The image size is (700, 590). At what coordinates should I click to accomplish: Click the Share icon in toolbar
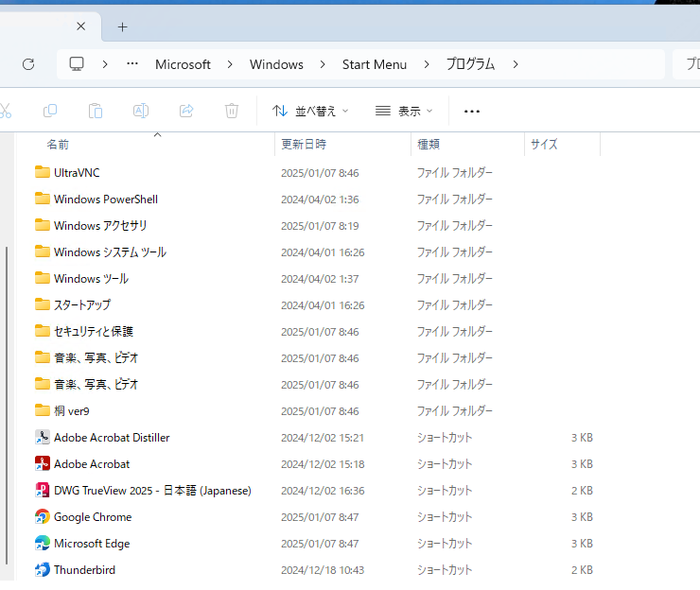(x=186, y=111)
